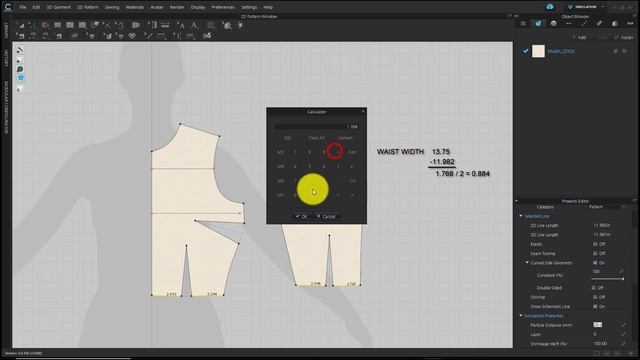Viewport: 640px width, 360px height.
Task: Switch Object Browser to Scene list tab
Action: click(523, 24)
